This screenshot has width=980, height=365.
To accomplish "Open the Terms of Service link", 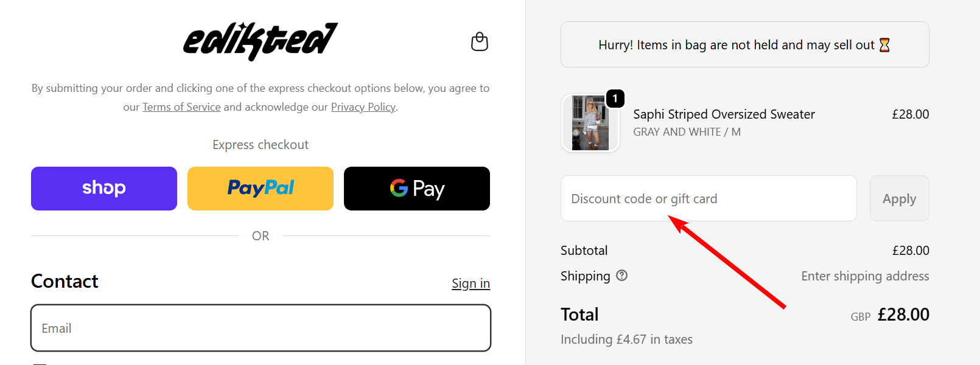I will click(181, 106).
